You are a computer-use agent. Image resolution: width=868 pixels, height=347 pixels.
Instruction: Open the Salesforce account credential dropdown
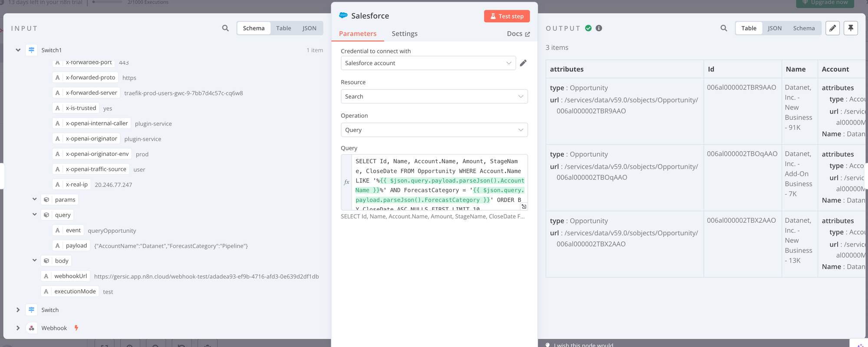(x=428, y=63)
